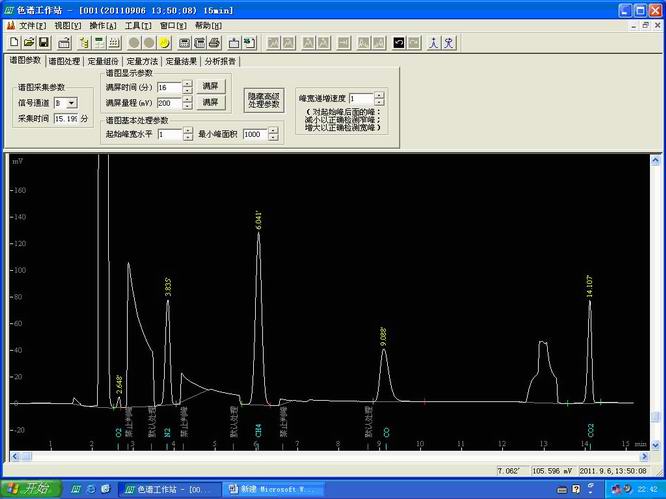Viewport: 666px width, 499px height.
Task: Click the blue standing-figure toolbar icon
Action: tap(433, 42)
